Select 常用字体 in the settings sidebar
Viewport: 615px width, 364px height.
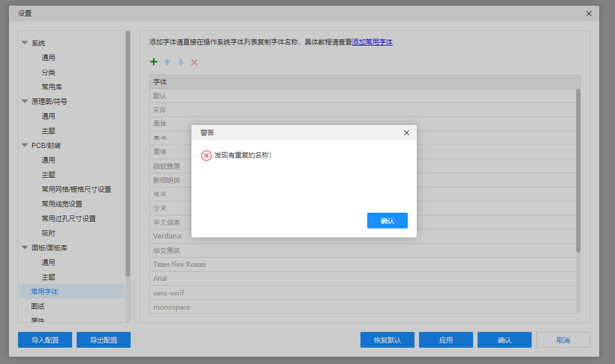44,291
